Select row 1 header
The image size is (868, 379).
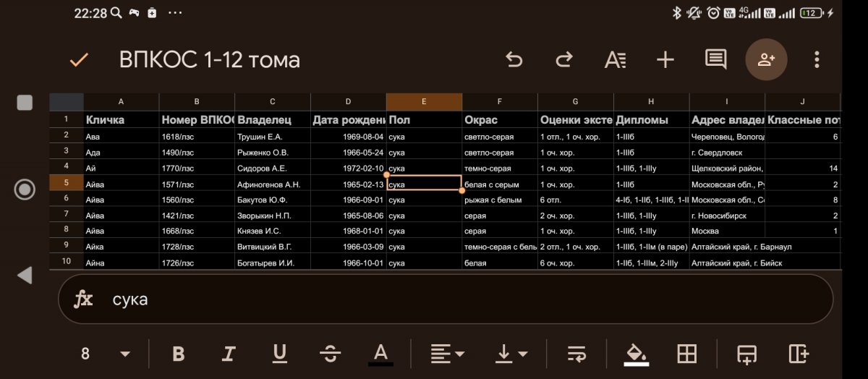[x=66, y=119]
